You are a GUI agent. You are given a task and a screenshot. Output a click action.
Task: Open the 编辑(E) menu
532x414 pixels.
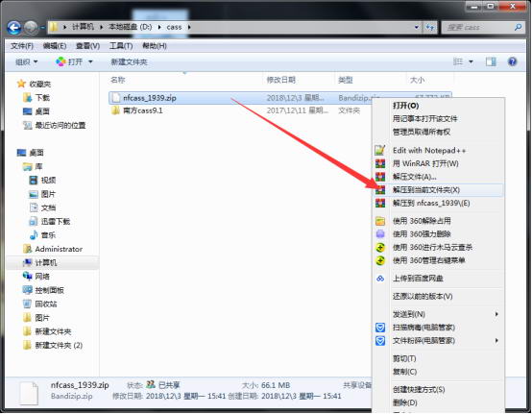click(x=55, y=46)
